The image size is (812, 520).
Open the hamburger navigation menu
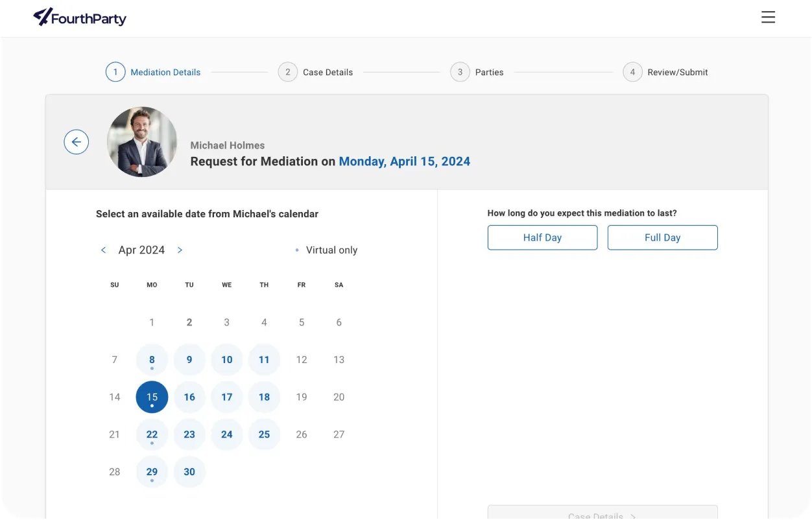point(768,17)
